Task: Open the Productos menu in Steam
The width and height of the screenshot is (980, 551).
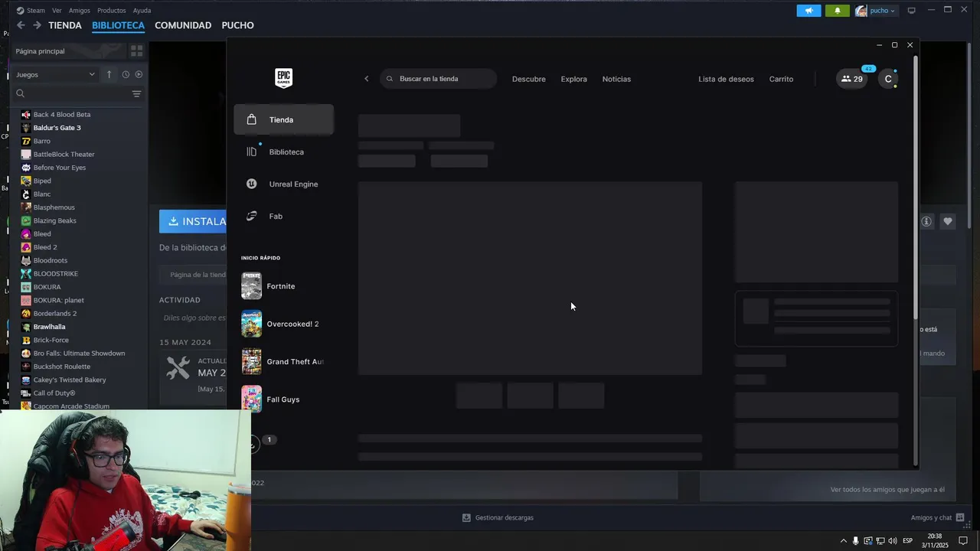Action: 112,11
